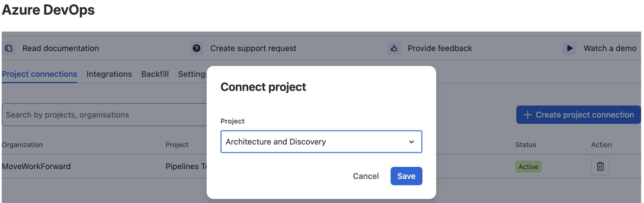
Task: Click the Watch a demo link
Action: pyautogui.click(x=610, y=48)
